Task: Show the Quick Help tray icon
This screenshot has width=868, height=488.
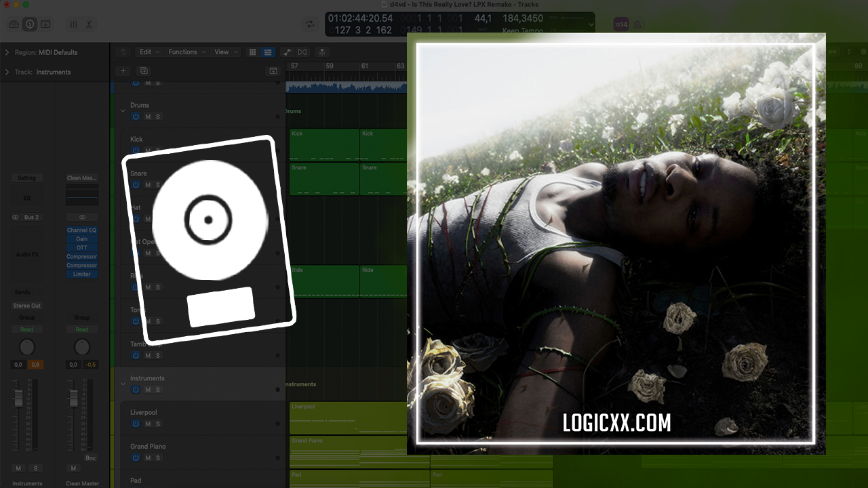Action: click(x=45, y=24)
